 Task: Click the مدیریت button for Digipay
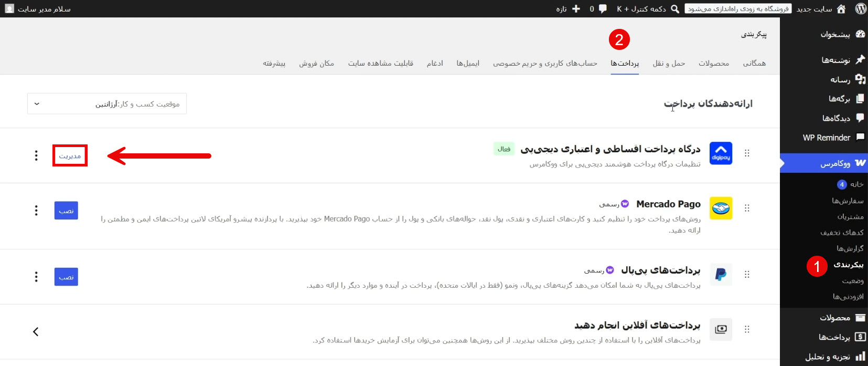point(70,156)
